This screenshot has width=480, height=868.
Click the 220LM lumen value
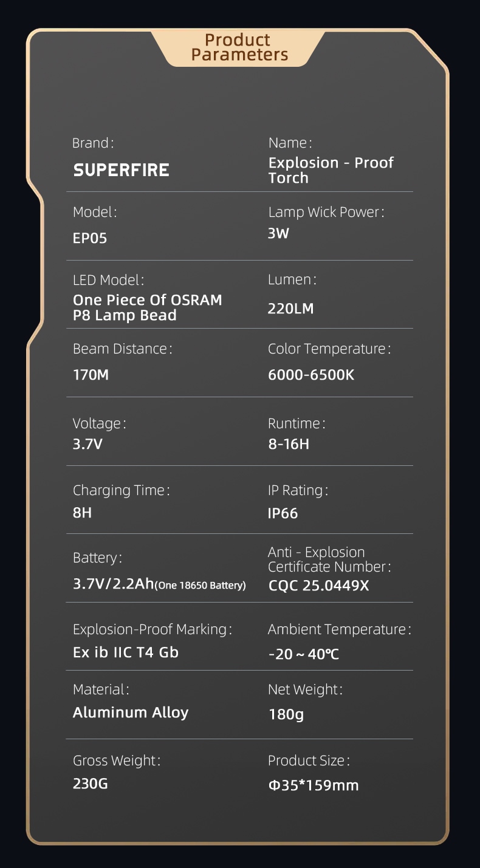coord(291,309)
